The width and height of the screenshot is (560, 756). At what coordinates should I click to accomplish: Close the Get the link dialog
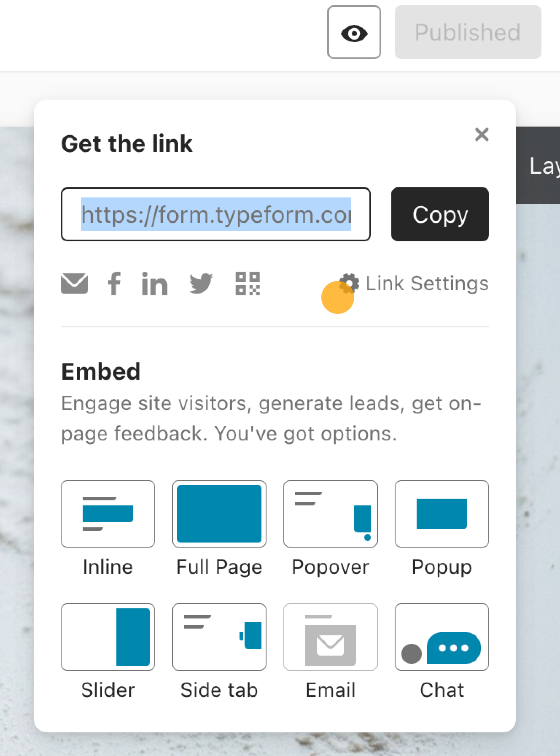482,135
